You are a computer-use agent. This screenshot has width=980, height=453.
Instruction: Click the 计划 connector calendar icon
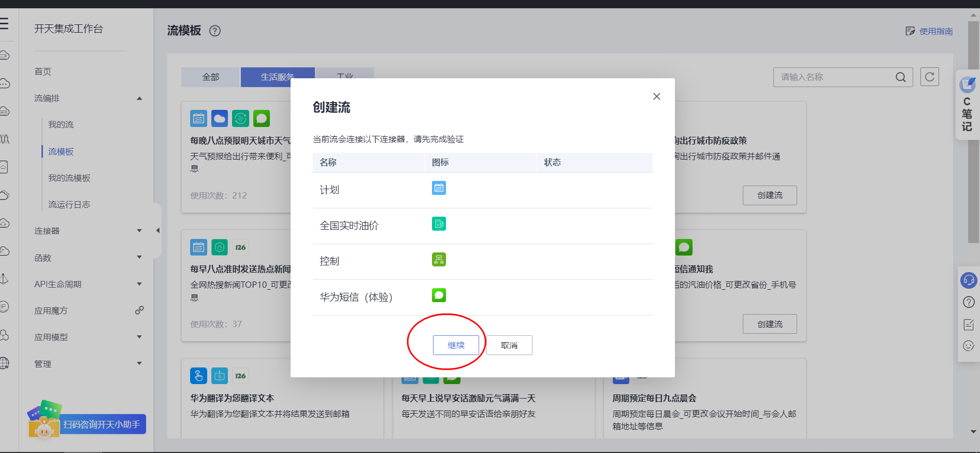click(439, 188)
